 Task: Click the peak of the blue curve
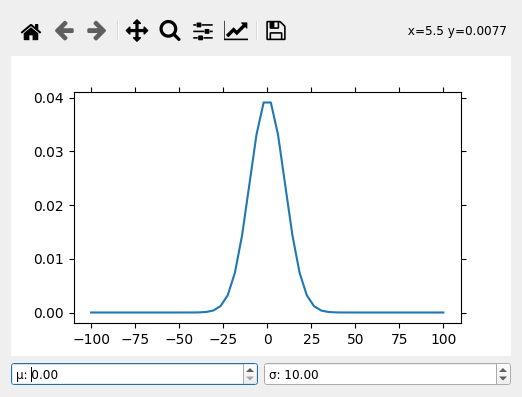click(x=267, y=102)
